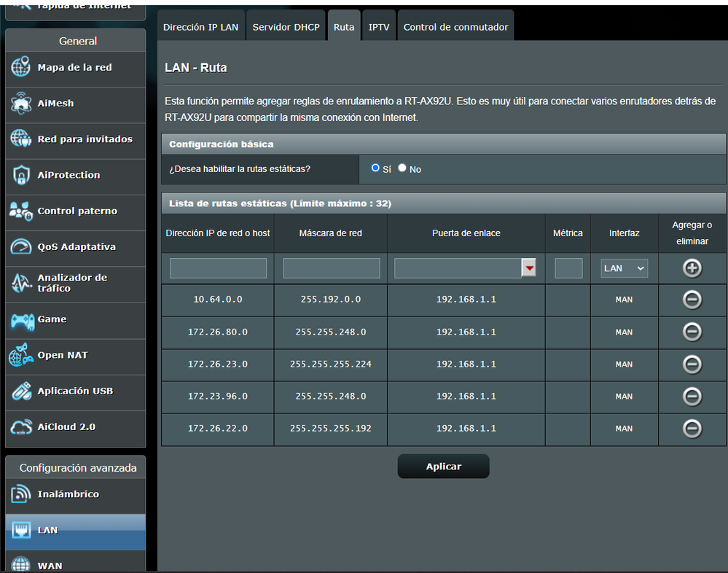This screenshot has width=728, height=573.
Task: Select No to disable static routes
Action: coord(402,168)
